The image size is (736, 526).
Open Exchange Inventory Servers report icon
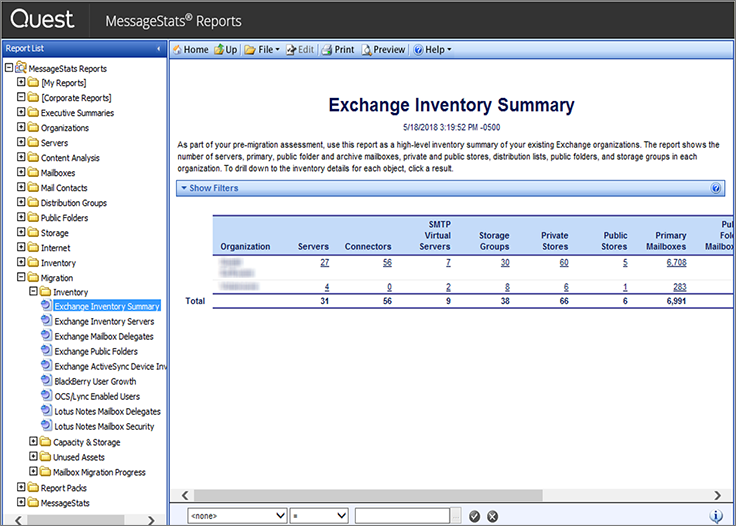[x=46, y=320]
